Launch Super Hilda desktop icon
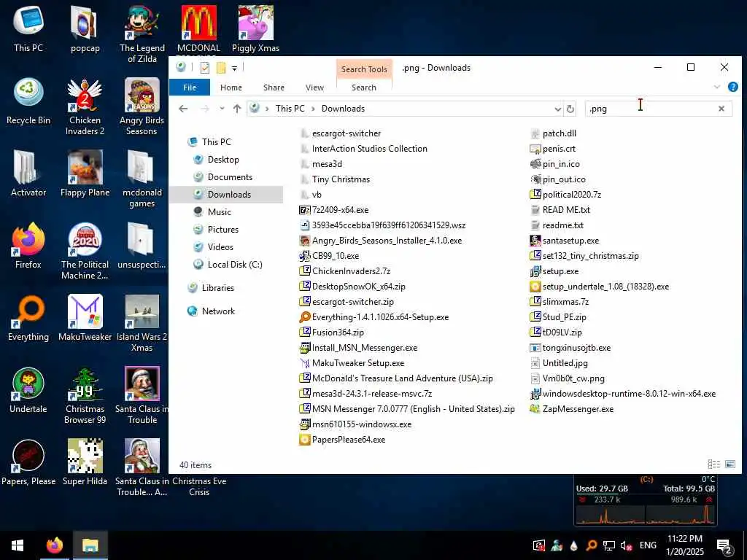 (85, 462)
